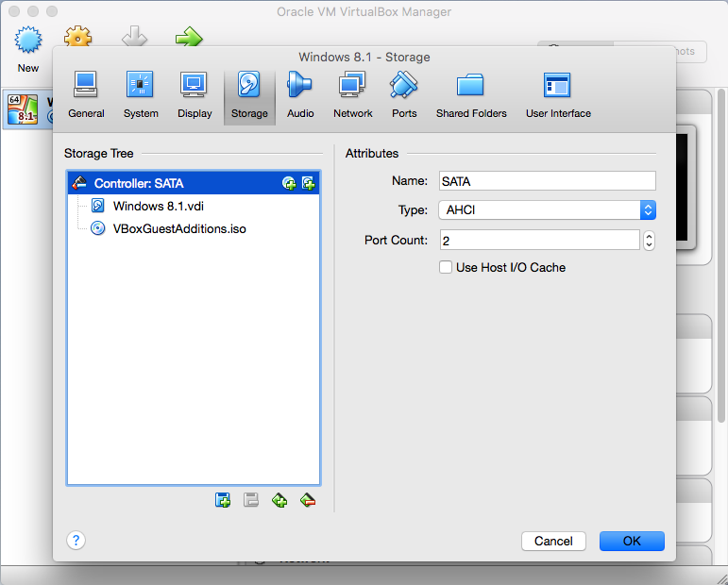Switch to the Shared Folders tab

coord(471,95)
